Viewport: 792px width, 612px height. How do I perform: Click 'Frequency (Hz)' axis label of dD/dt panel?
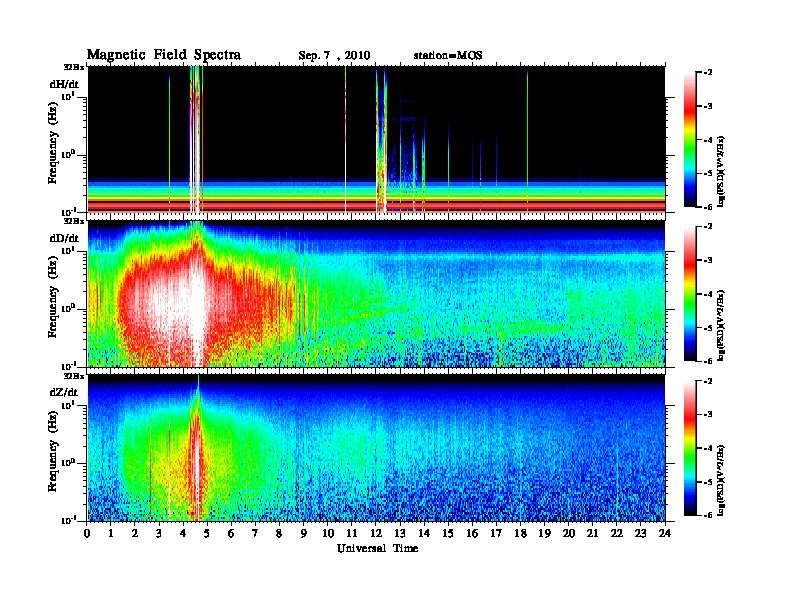click(53, 297)
